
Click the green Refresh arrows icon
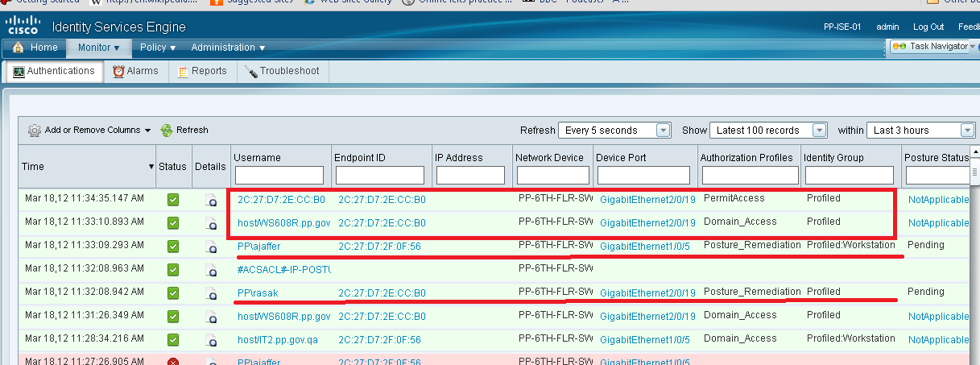point(167,130)
